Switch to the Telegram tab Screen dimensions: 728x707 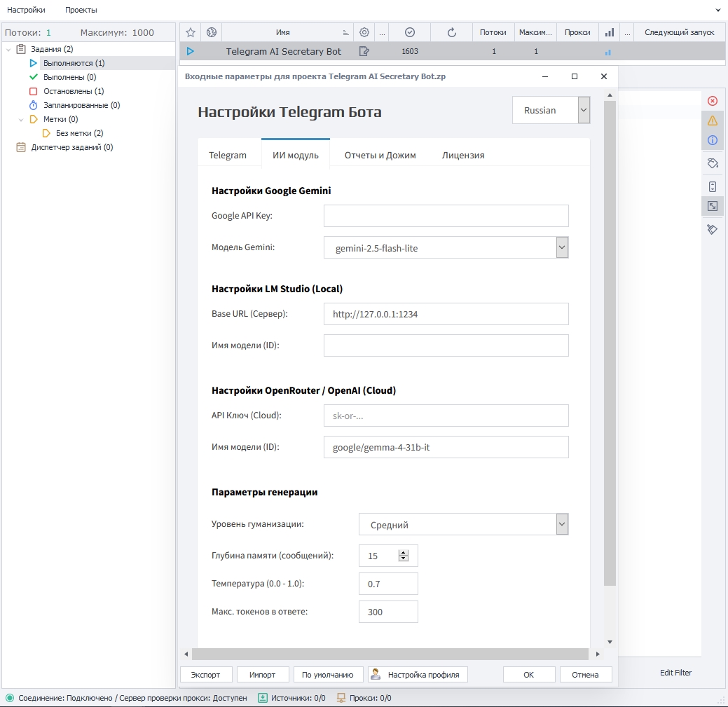[x=228, y=155]
